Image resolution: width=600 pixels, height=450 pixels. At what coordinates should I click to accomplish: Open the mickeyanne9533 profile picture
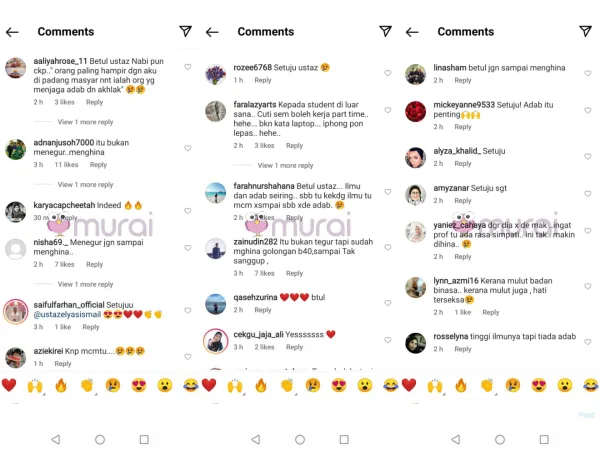tap(415, 111)
